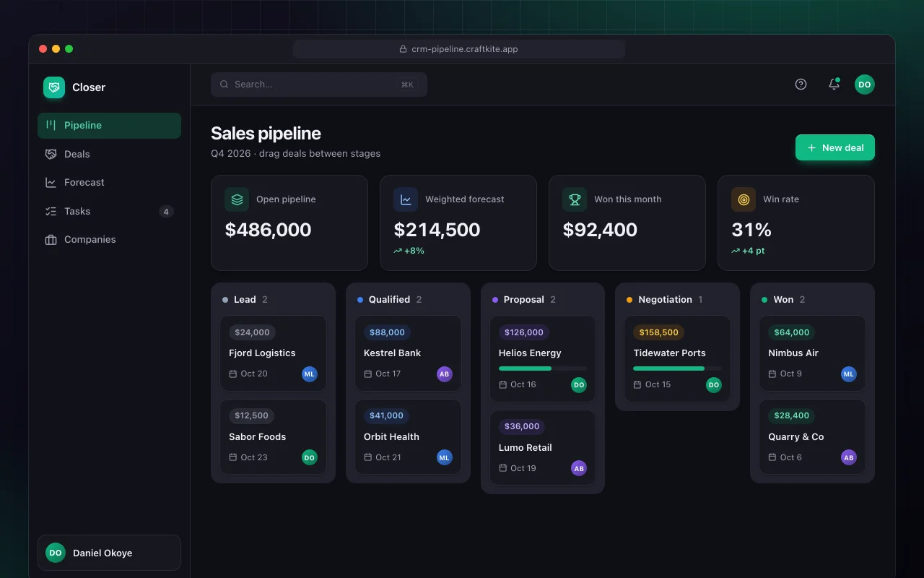
Task: Click the Tidewater Ports progress bar
Action: coord(677,368)
